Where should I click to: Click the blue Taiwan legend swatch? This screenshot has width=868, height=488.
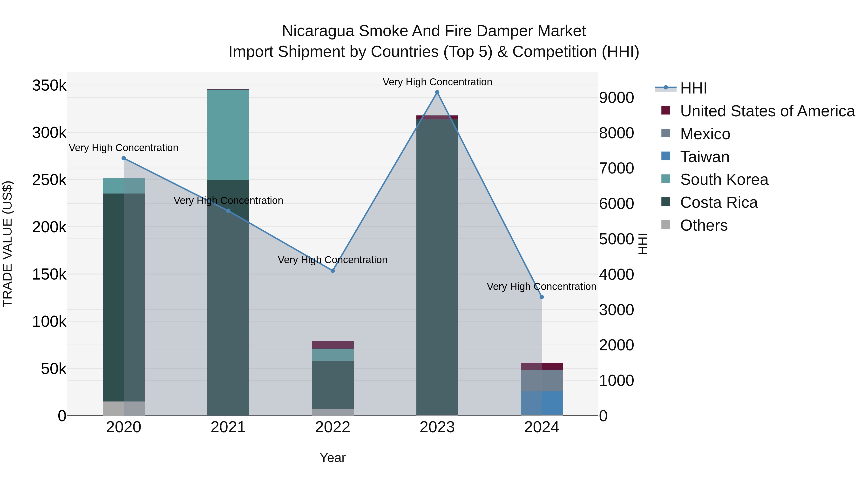coord(665,156)
